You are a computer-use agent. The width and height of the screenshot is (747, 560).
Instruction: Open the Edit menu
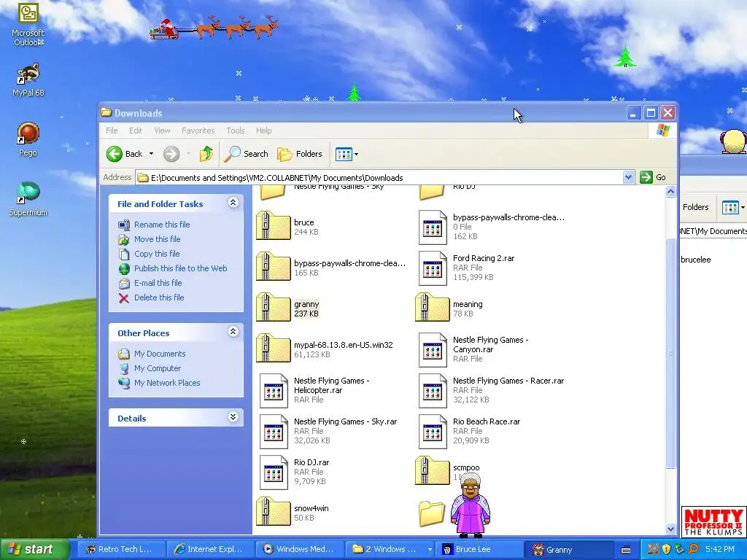(x=135, y=131)
